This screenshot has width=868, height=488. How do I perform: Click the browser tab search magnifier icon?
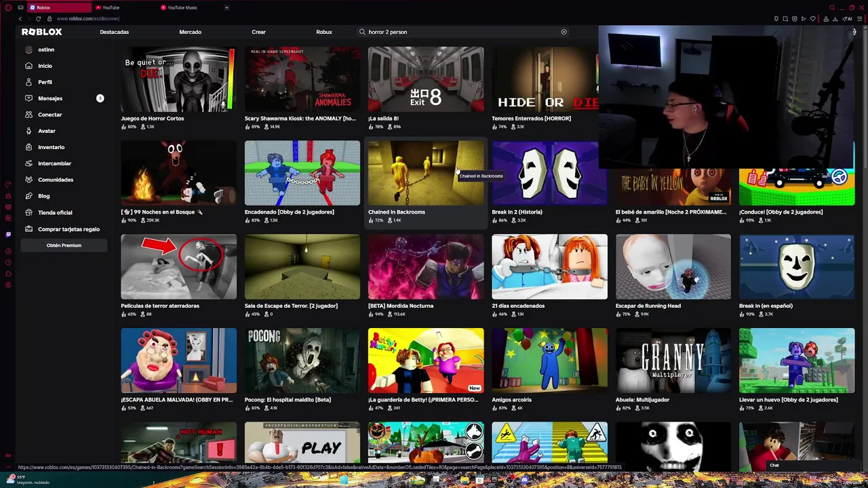click(832, 7)
